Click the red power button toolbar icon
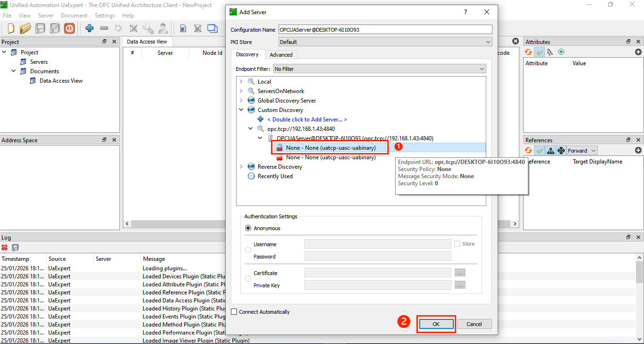The width and height of the screenshot is (644, 344). click(69, 28)
